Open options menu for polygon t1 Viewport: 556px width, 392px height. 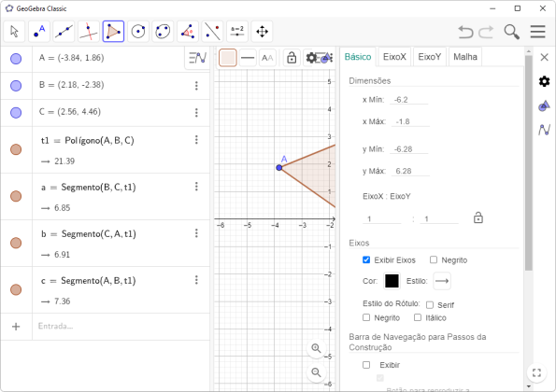[196, 140]
